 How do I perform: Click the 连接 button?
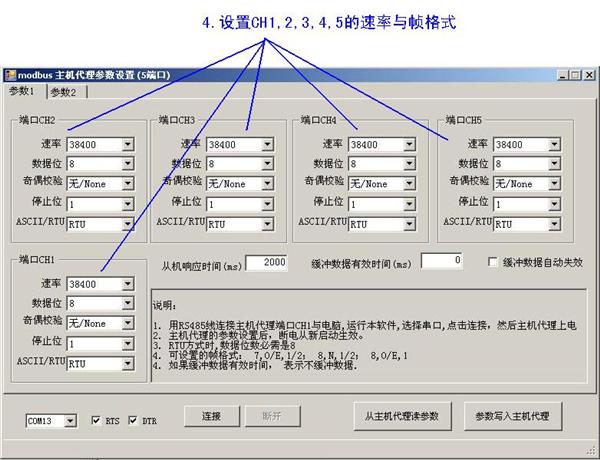[x=212, y=416]
